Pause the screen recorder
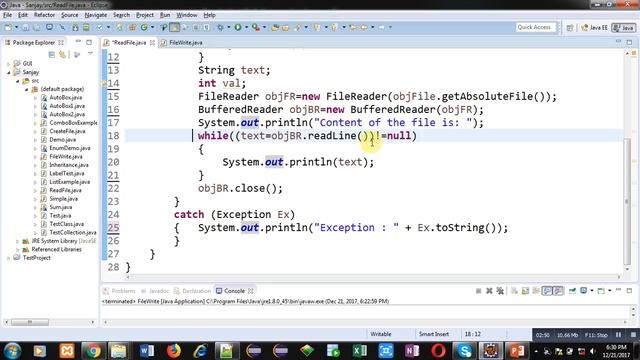 (618, 335)
